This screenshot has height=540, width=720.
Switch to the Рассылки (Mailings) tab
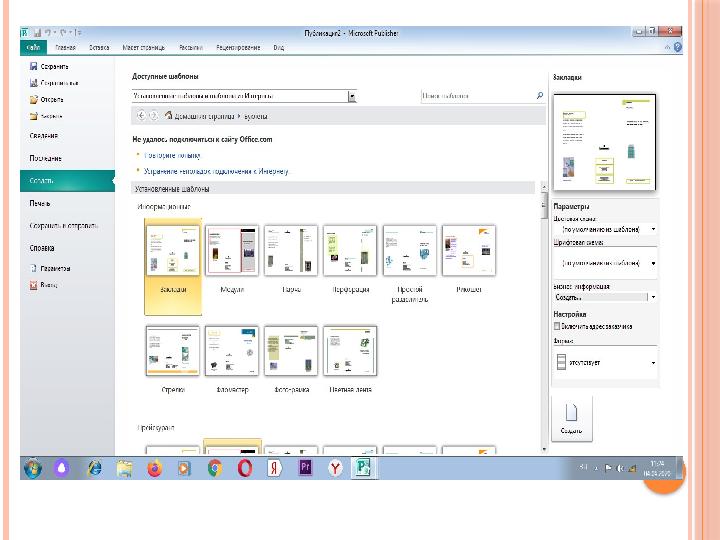pos(191,47)
